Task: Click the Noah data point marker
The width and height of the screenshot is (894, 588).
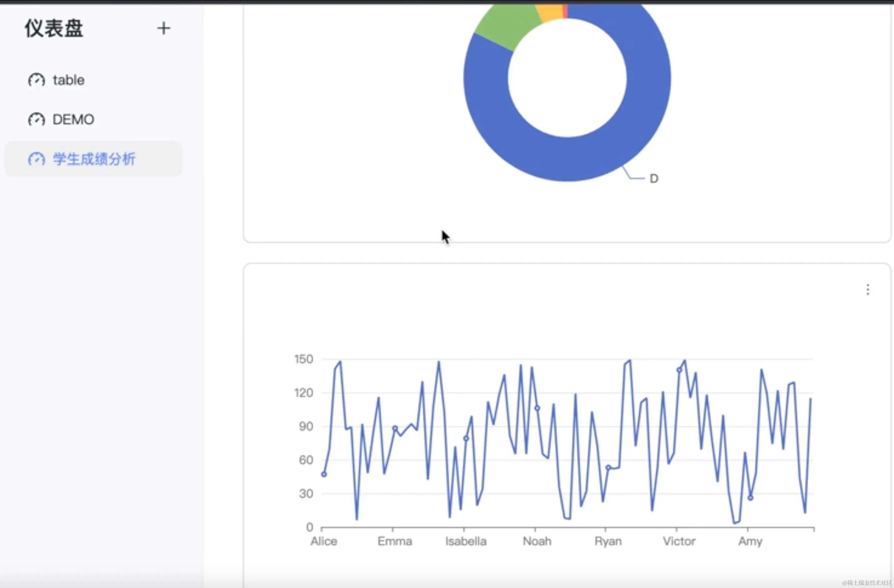Action: 537,408
